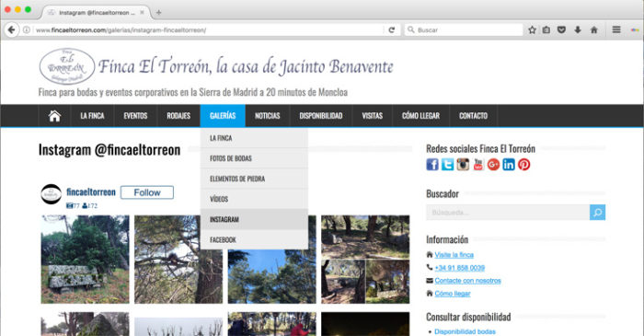This screenshot has height=336, width=644.
Task: Select La Finca in Galerías dropdown
Action: pyautogui.click(x=254, y=138)
